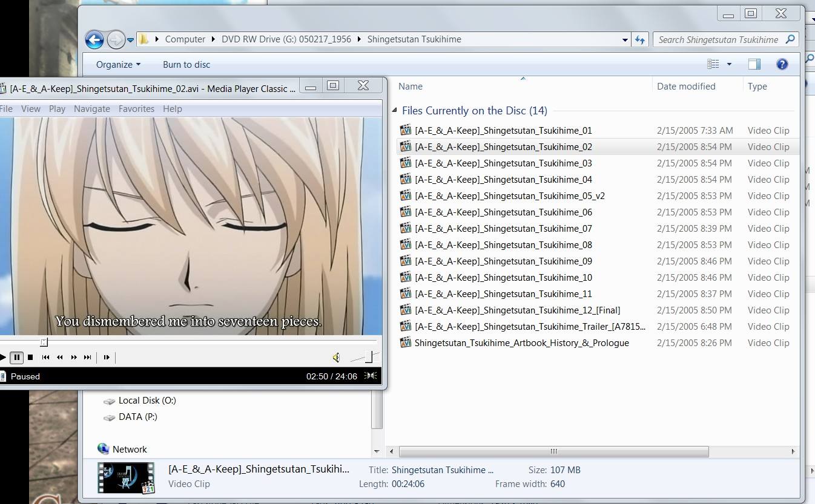
Task: Click the horizontal scrollbar in file list
Action: tap(553, 451)
